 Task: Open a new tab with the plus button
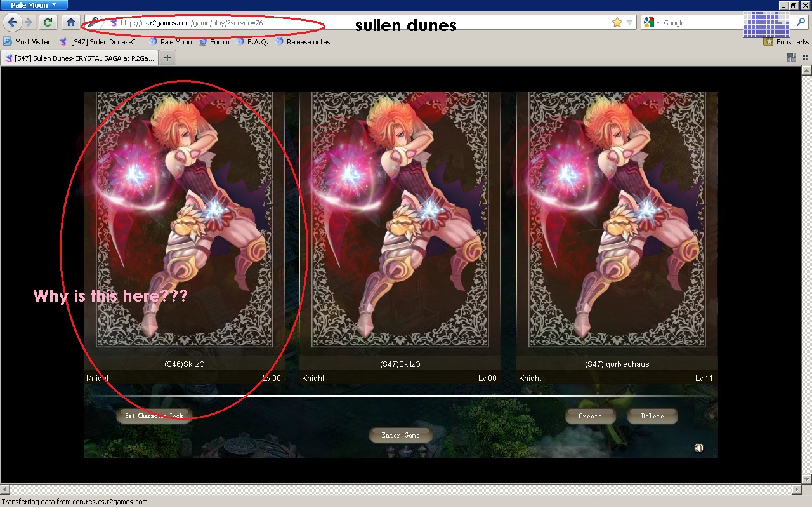click(167, 58)
